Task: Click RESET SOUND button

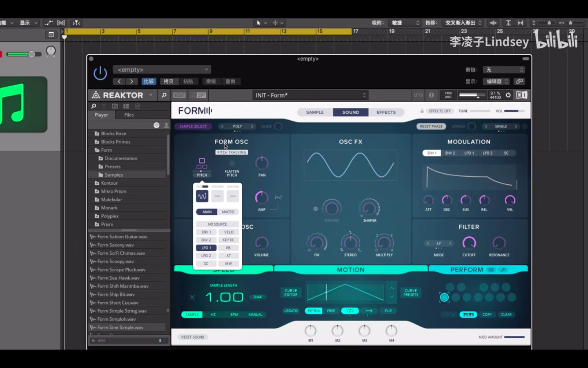Action: click(x=193, y=337)
